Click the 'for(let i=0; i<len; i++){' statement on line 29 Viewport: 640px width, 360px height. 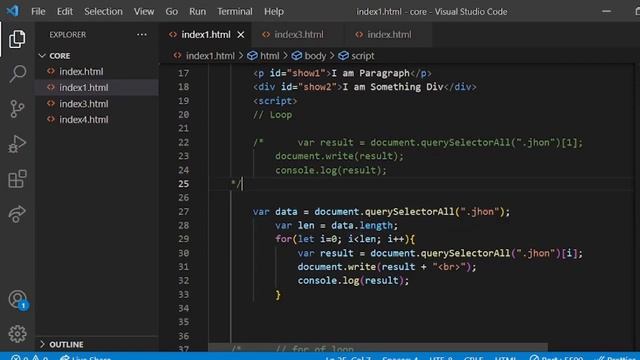(x=345, y=239)
